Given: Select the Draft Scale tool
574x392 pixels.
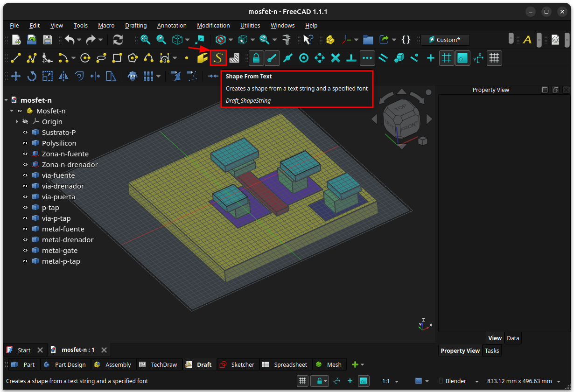Looking at the screenshot, I should [48, 76].
